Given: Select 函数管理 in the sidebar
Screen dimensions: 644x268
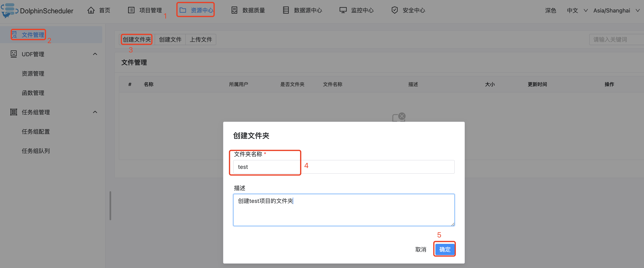Looking at the screenshot, I should 33,93.
